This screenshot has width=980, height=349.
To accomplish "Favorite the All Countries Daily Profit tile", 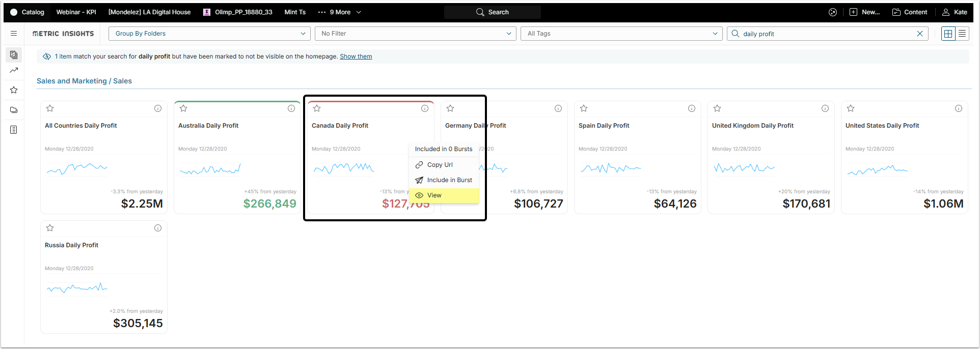I will pyautogui.click(x=50, y=108).
